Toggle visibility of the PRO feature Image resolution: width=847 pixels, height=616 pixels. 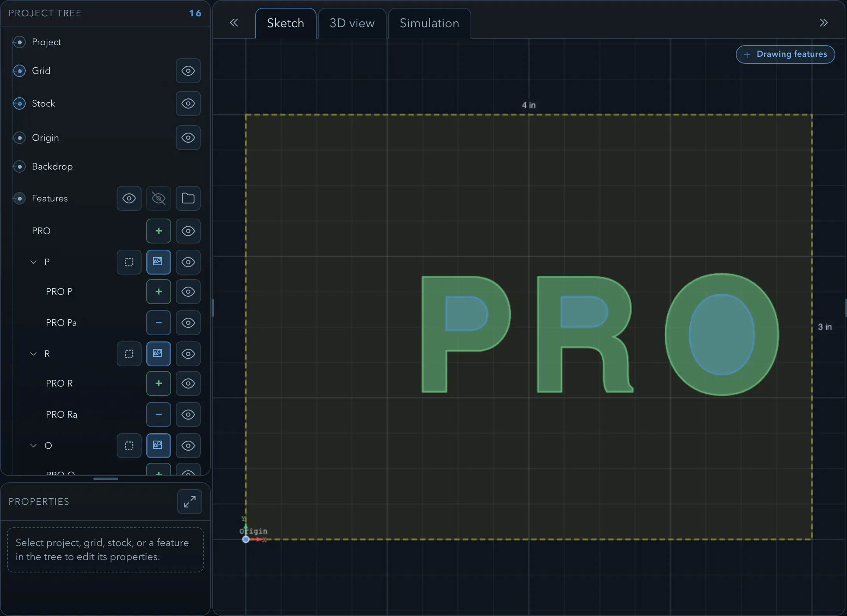tap(188, 231)
